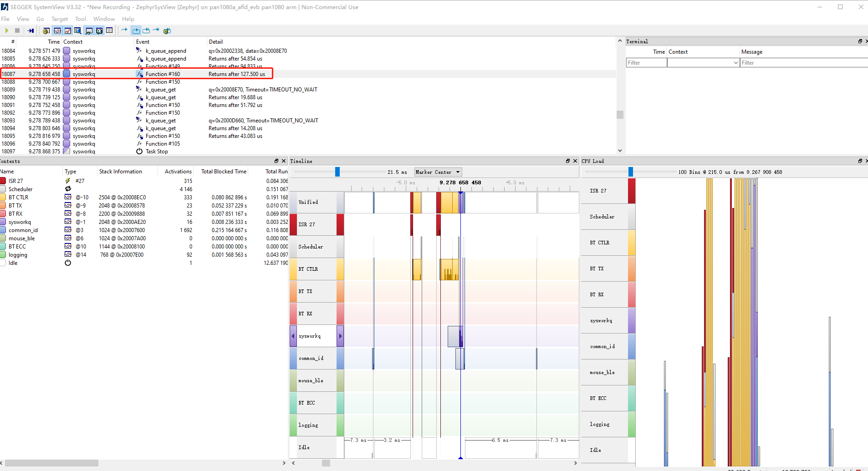
Task: Open the View menu
Action: point(23,19)
